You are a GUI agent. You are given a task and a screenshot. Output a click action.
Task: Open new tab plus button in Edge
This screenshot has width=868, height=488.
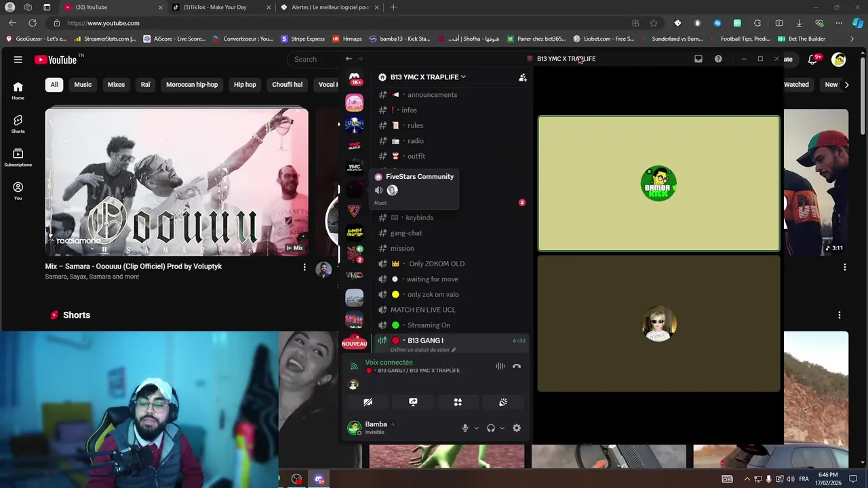click(x=393, y=7)
